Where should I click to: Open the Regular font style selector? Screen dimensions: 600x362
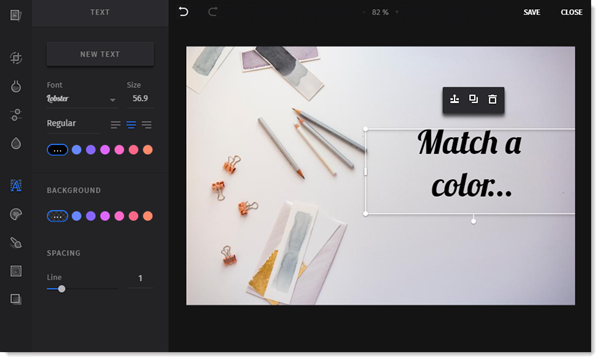(x=73, y=123)
